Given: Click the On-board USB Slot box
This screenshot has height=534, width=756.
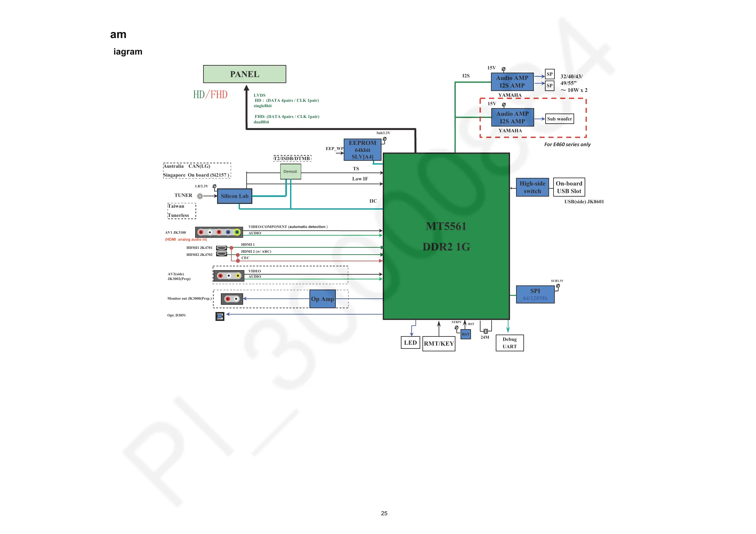Looking at the screenshot, I should [x=569, y=187].
